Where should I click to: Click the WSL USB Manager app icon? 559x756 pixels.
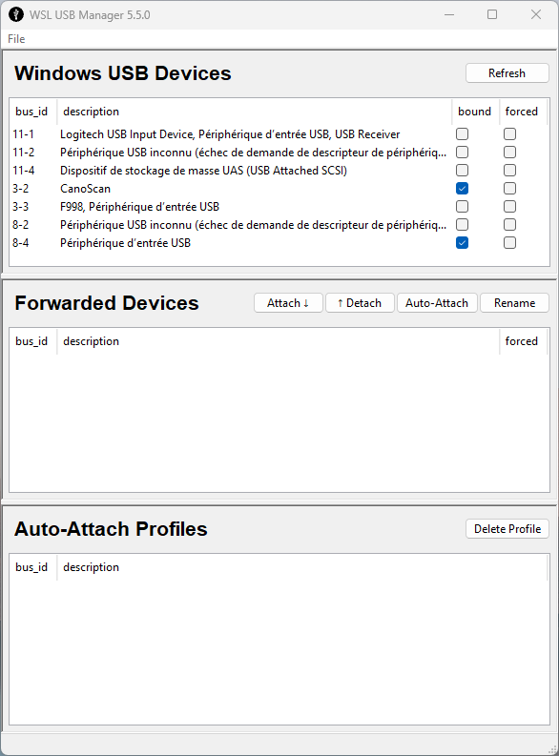click(x=16, y=14)
